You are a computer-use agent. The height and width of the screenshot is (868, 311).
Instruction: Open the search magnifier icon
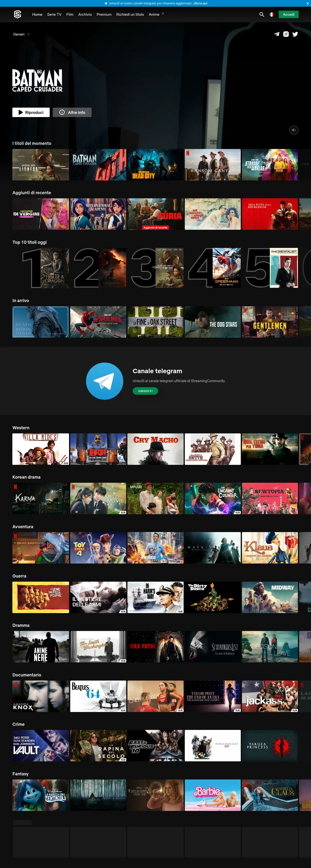pyautogui.click(x=261, y=15)
